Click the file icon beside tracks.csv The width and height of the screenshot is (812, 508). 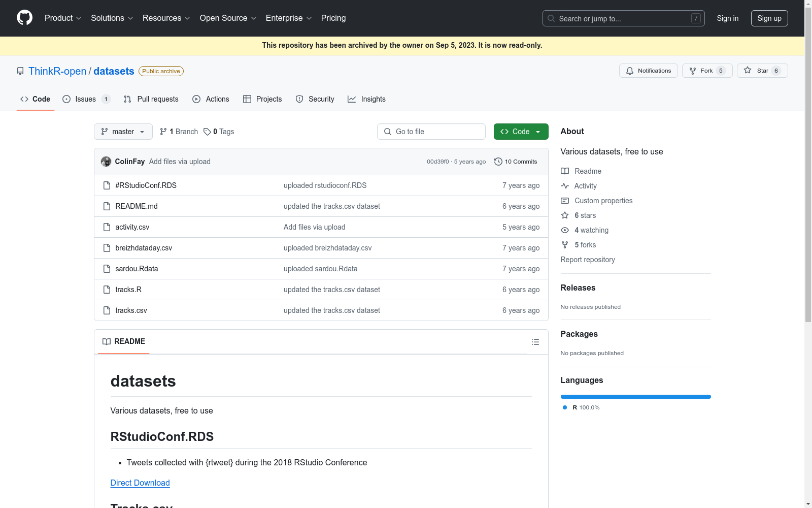click(107, 310)
